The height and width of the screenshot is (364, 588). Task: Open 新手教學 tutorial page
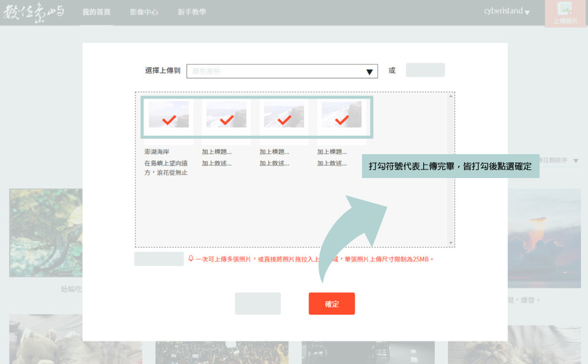pos(192,12)
